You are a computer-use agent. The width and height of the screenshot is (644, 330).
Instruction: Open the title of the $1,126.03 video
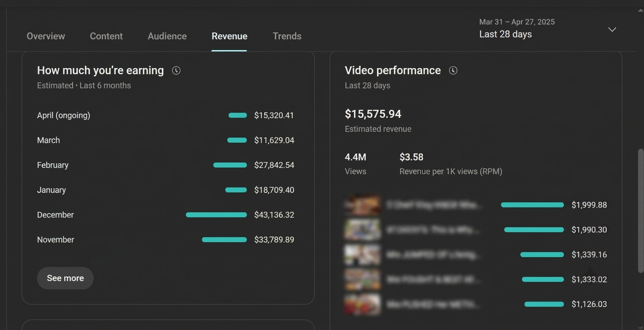433,304
